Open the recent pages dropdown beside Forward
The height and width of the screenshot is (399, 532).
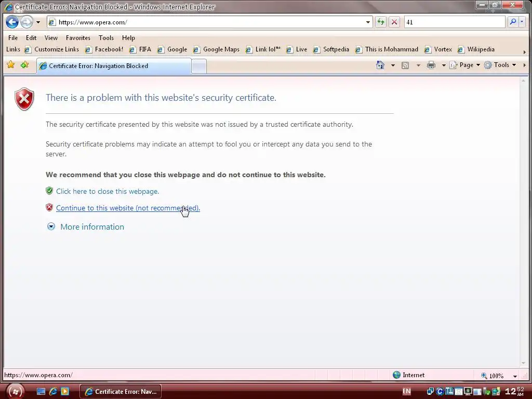coord(38,22)
